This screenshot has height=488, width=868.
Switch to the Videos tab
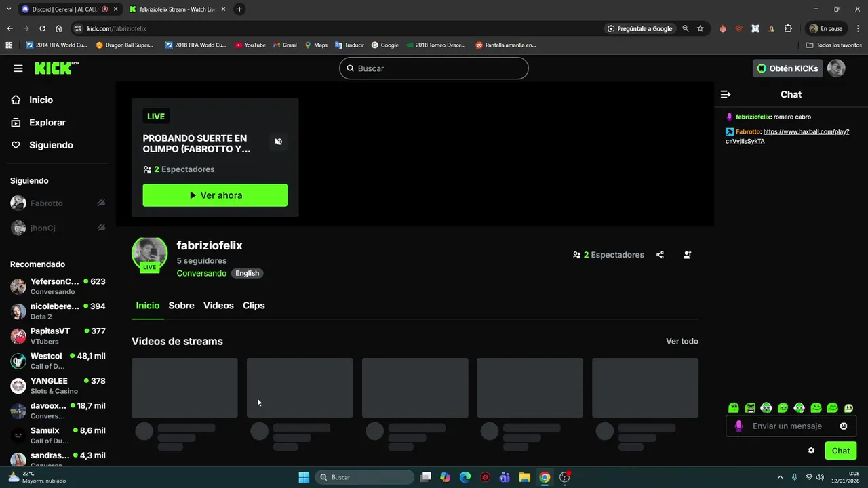218,306
